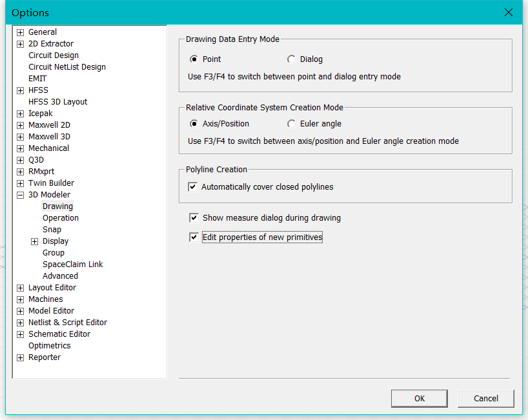Select the Maxwell 2D label
The height and width of the screenshot is (420, 528).
(49, 125)
